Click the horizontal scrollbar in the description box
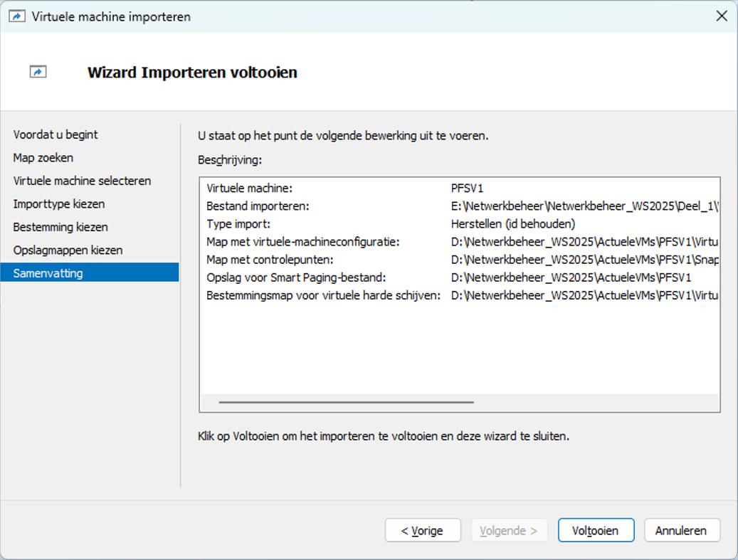 (x=346, y=402)
